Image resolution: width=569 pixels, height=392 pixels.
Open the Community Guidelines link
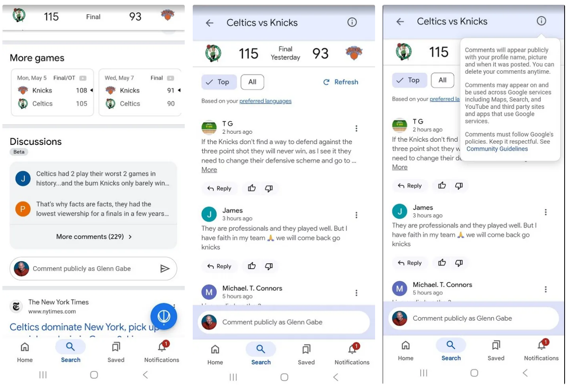click(x=497, y=149)
